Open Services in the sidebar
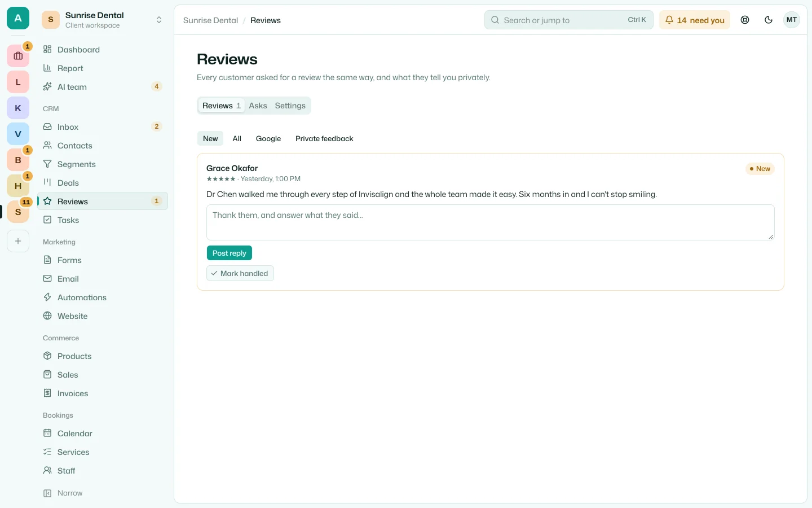The height and width of the screenshot is (508, 812). (x=103, y=452)
